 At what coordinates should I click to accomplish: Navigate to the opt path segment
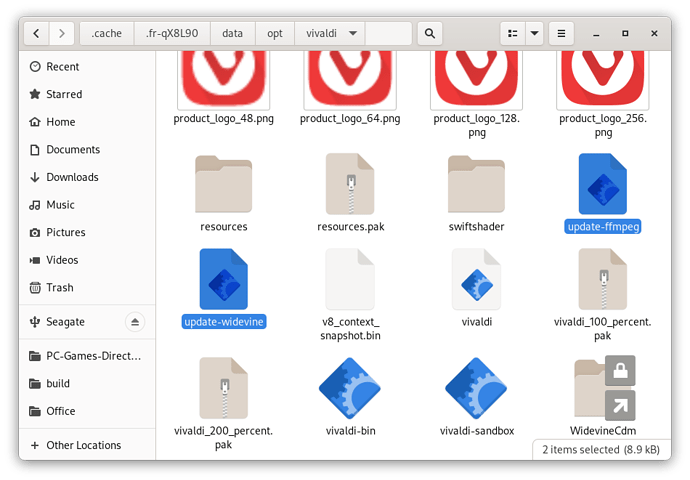[275, 33]
